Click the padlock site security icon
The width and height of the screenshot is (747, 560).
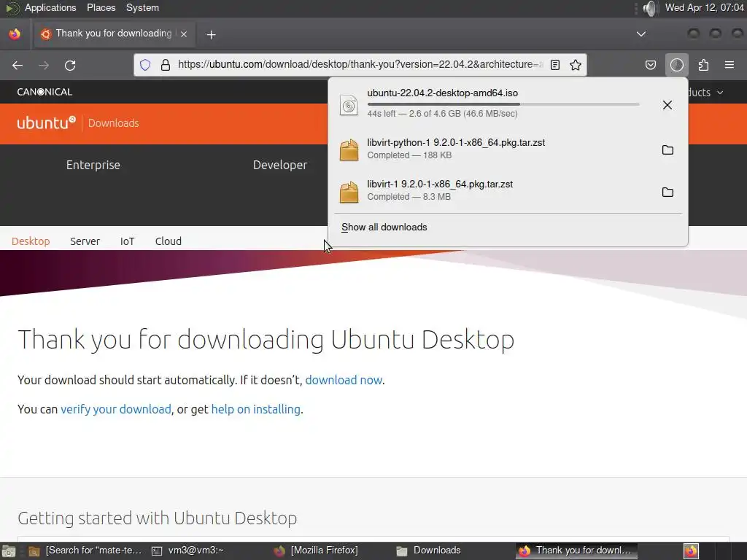(x=166, y=65)
